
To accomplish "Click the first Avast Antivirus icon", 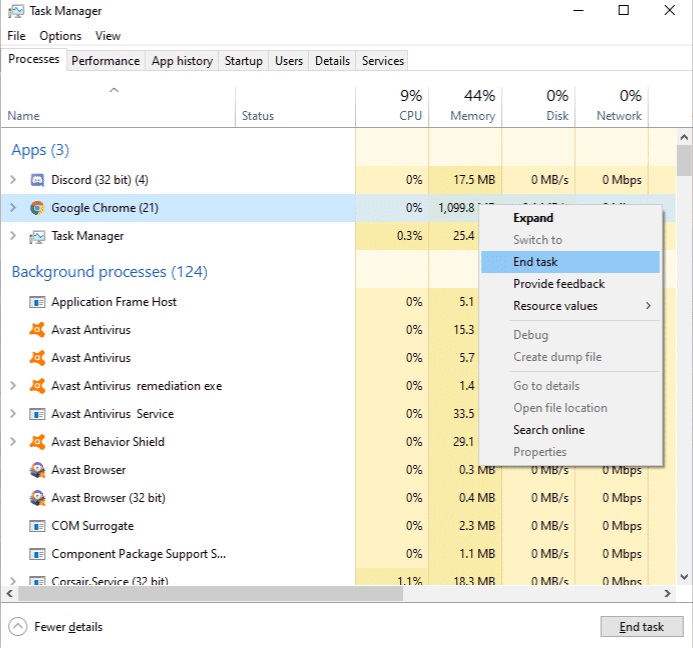I will [x=37, y=330].
